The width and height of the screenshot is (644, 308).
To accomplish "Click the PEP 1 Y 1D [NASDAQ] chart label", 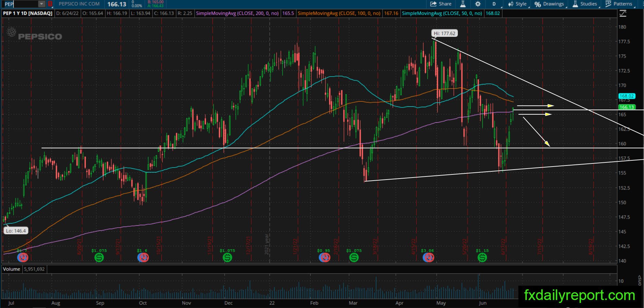I will [28, 13].
